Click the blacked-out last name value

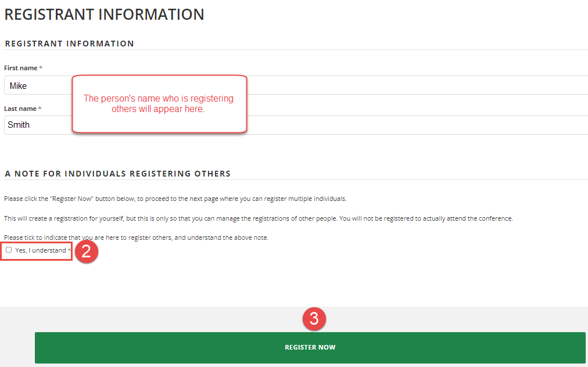click(x=20, y=125)
